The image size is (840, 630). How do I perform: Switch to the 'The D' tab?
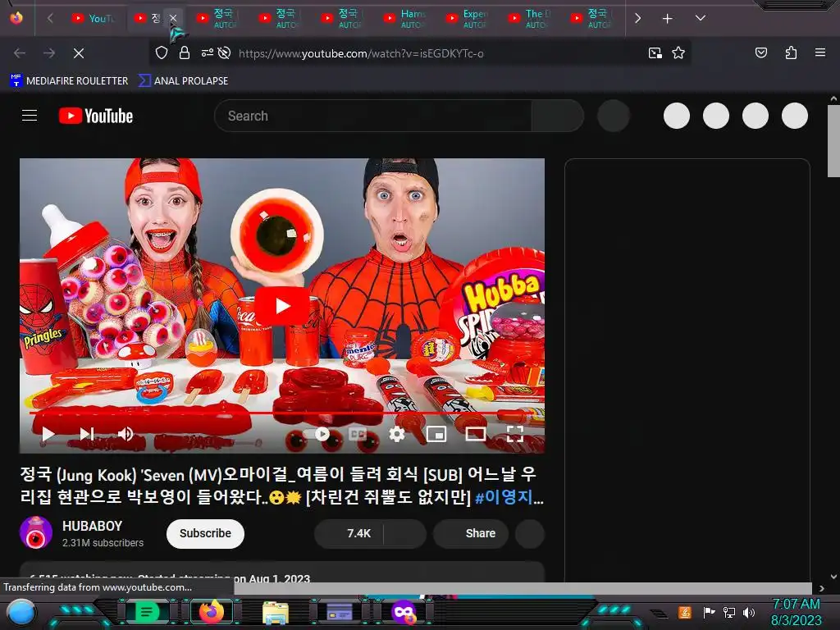coord(531,19)
